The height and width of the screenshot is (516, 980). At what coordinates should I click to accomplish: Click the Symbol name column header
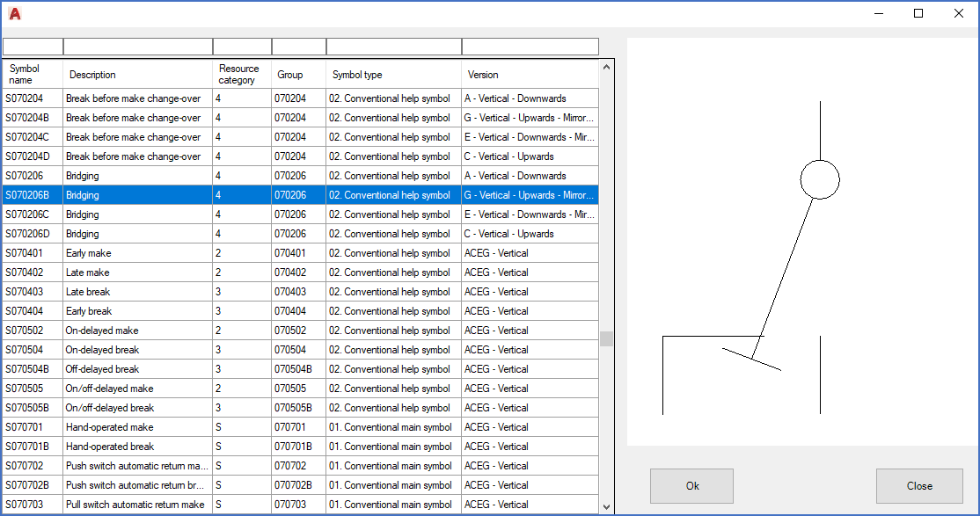(33, 75)
